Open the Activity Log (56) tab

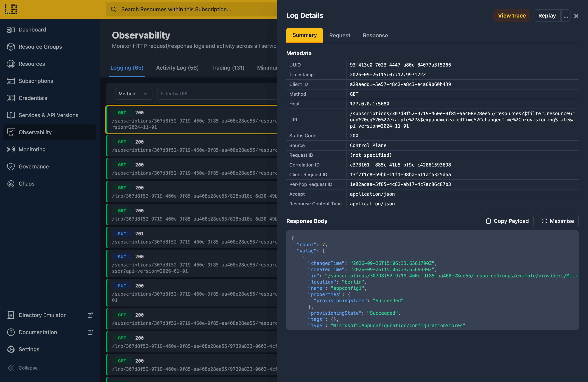click(x=177, y=68)
